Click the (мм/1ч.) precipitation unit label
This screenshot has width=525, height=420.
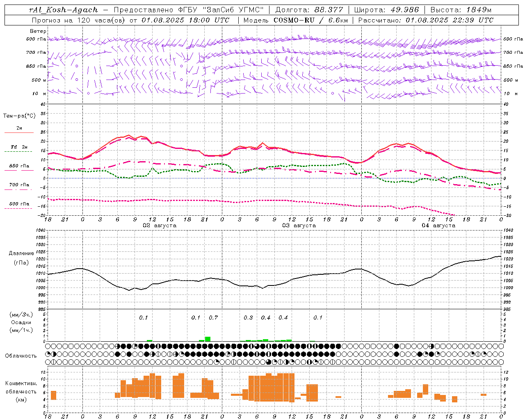(x=21, y=330)
